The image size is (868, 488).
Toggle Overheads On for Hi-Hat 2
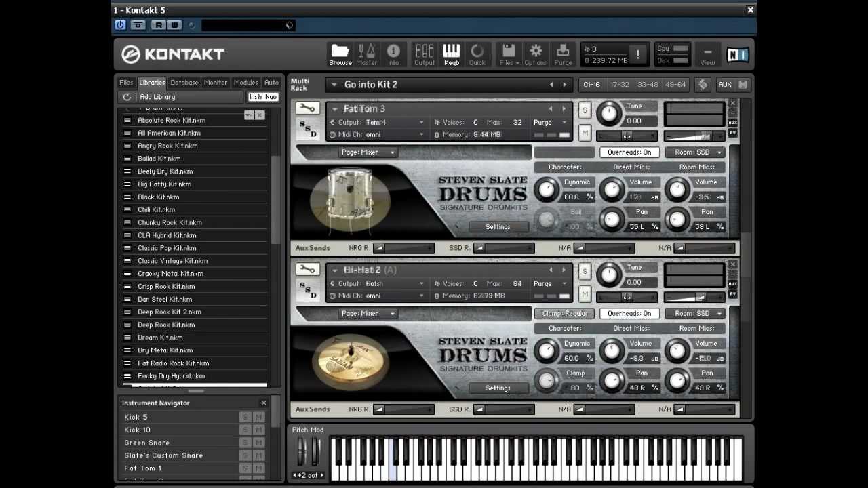[x=629, y=314]
